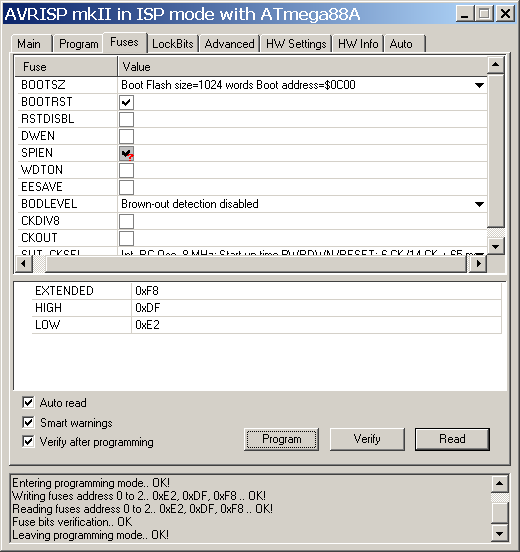Edit the EXTENDED fuse value 0xF8
The image size is (520, 552).
316,291
